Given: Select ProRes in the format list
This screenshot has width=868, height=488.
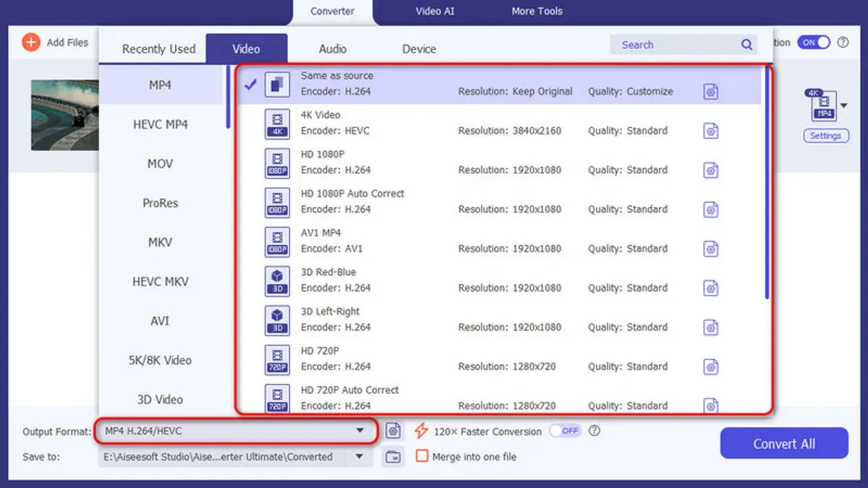Looking at the screenshot, I should pyautogui.click(x=161, y=202).
